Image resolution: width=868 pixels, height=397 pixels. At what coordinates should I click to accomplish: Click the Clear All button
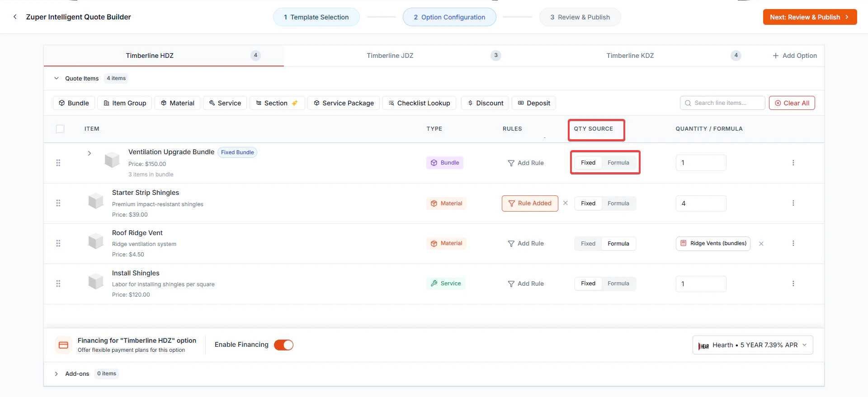[x=792, y=103]
